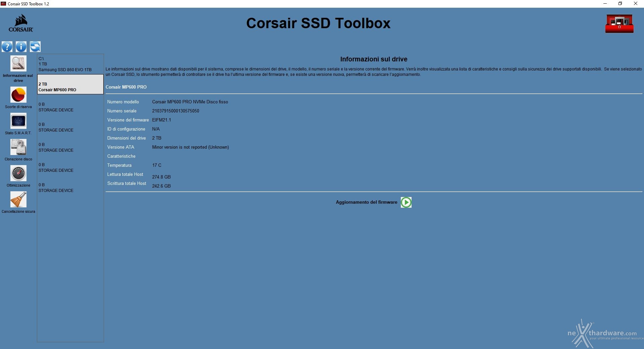Click the Lettura totale Host label
This screenshot has width=644, height=349.
point(125,174)
